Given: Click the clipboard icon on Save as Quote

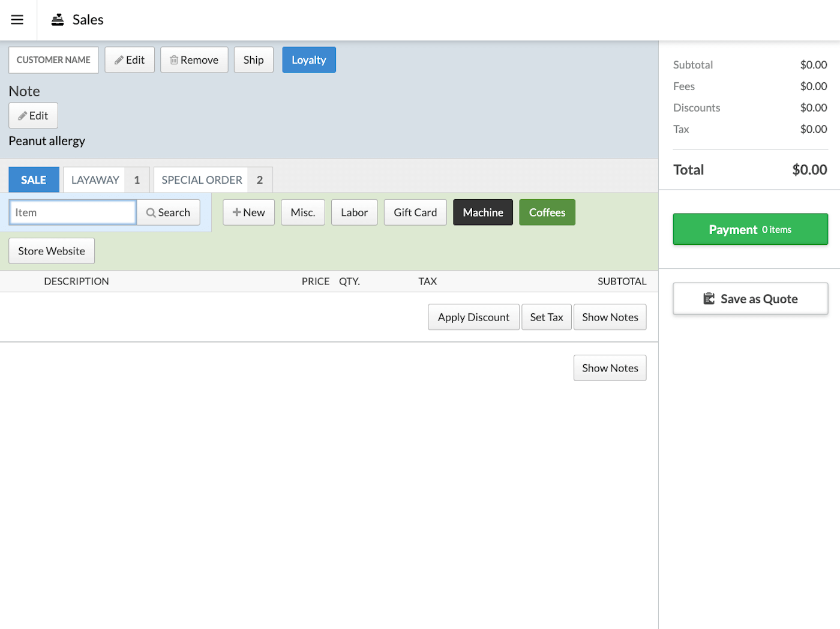Looking at the screenshot, I should pos(710,298).
